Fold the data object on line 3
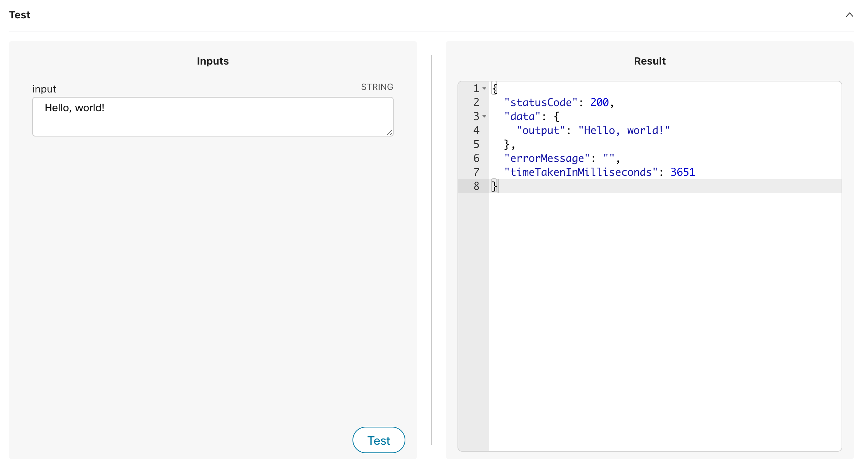This screenshot has width=868, height=466. [484, 116]
